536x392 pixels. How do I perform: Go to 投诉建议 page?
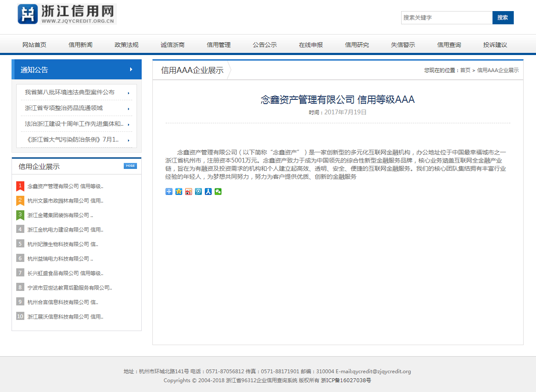click(495, 45)
